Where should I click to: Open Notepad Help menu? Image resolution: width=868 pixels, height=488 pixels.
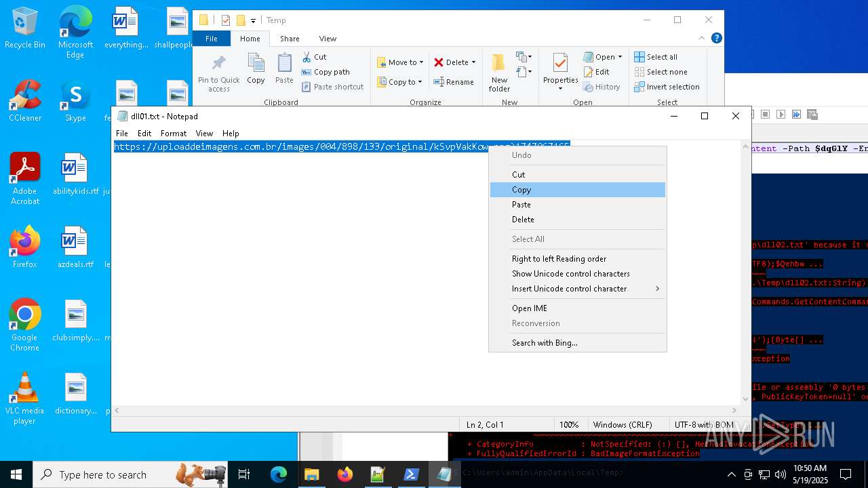[231, 134]
